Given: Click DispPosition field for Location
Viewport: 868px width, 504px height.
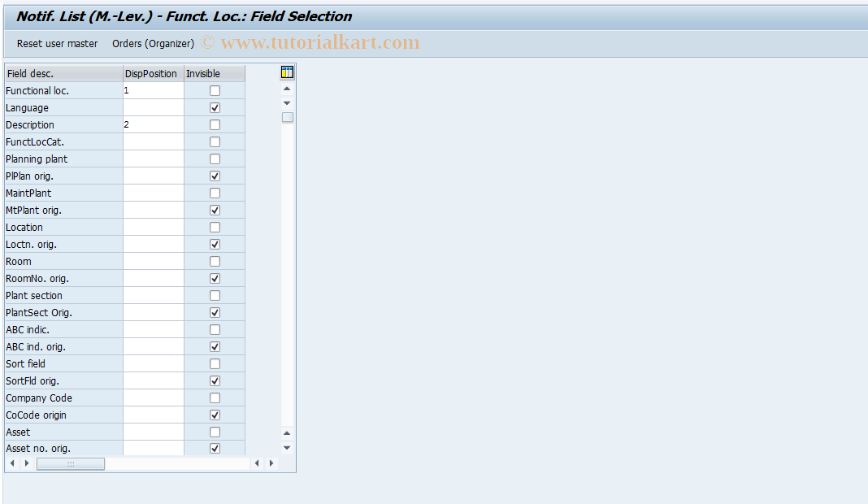Looking at the screenshot, I should coord(154,227).
